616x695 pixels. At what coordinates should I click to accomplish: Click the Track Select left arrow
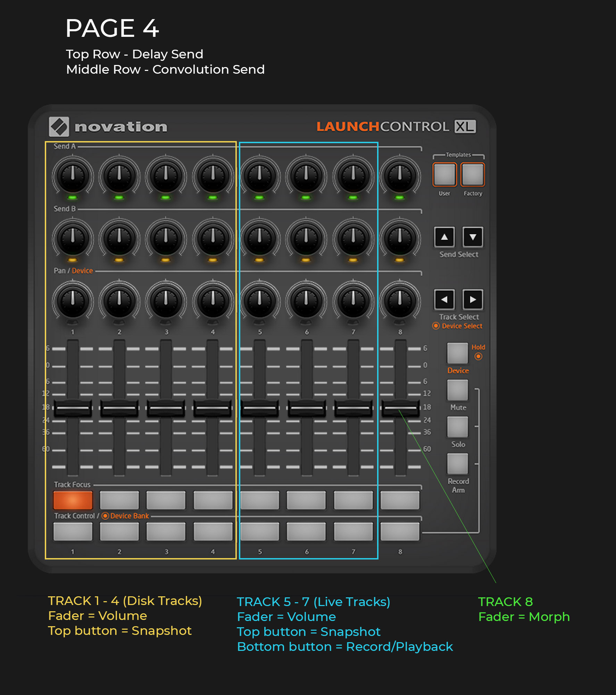tap(444, 299)
